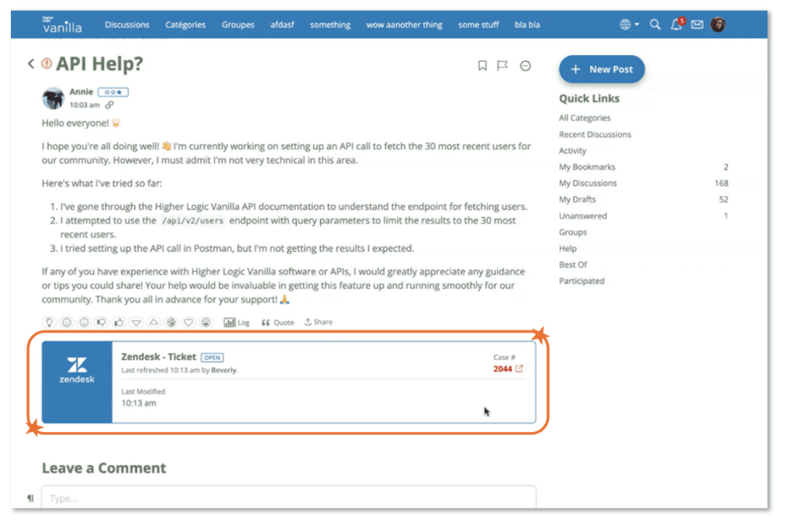View notifications via the bell icon

pos(676,25)
